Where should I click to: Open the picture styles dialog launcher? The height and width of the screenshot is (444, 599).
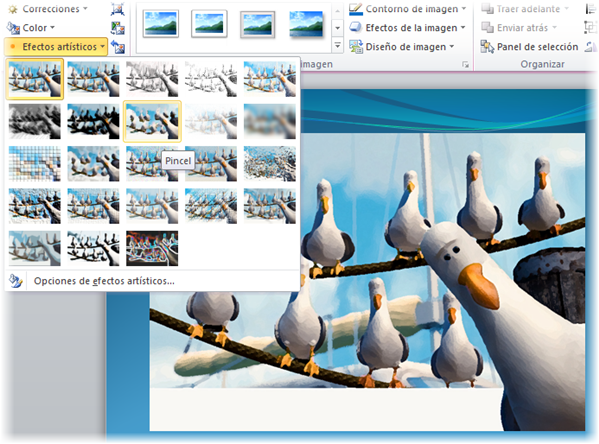[465, 65]
